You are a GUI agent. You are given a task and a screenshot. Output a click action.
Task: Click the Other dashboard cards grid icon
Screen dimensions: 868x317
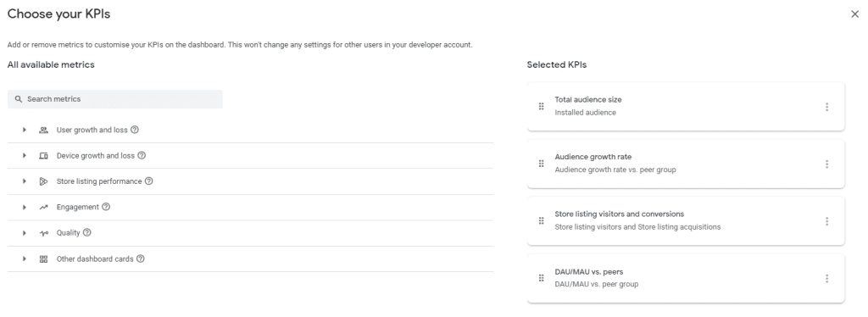tap(44, 259)
